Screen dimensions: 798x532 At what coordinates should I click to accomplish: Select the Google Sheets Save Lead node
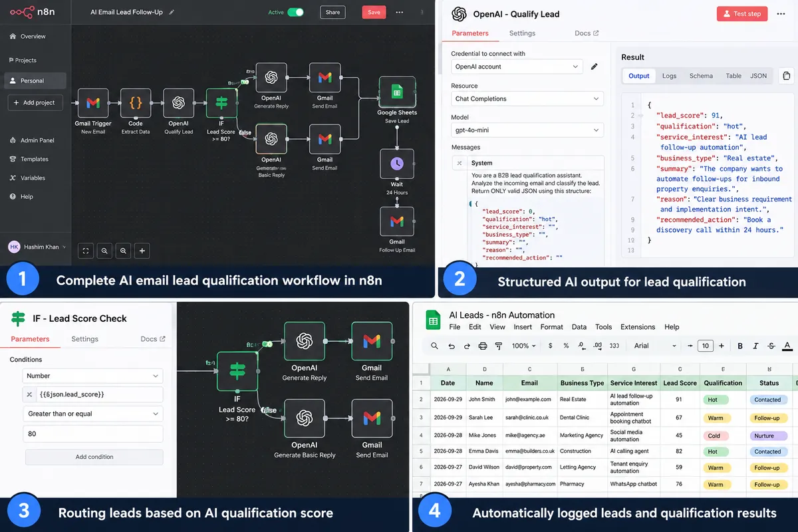(397, 93)
